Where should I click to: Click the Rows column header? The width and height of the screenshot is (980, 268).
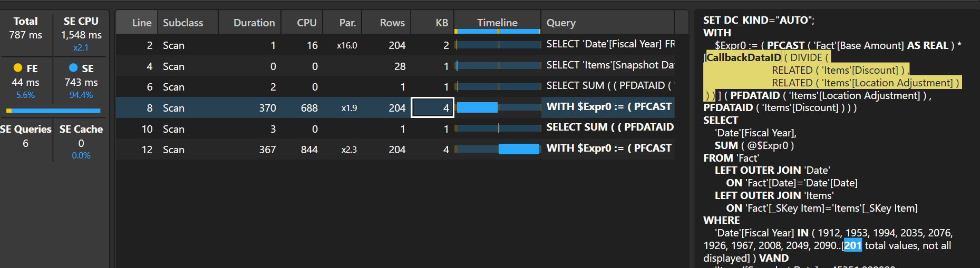(x=392, y=23)
